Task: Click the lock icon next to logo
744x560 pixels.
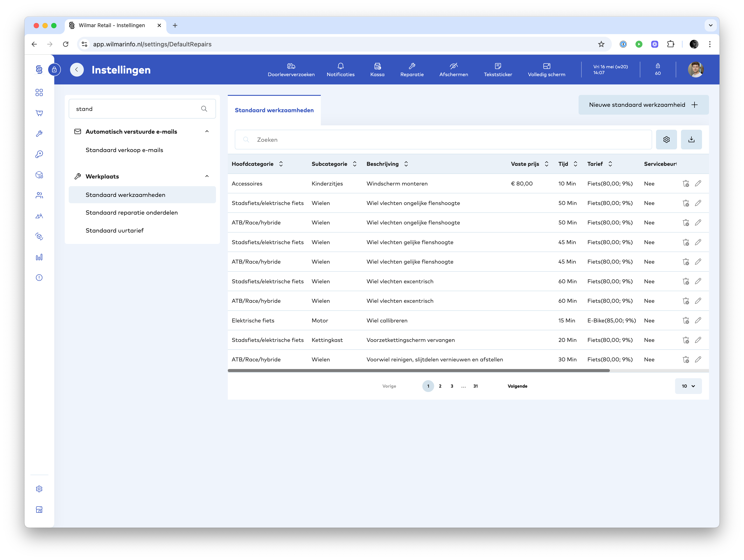Action: coord(54,70)
